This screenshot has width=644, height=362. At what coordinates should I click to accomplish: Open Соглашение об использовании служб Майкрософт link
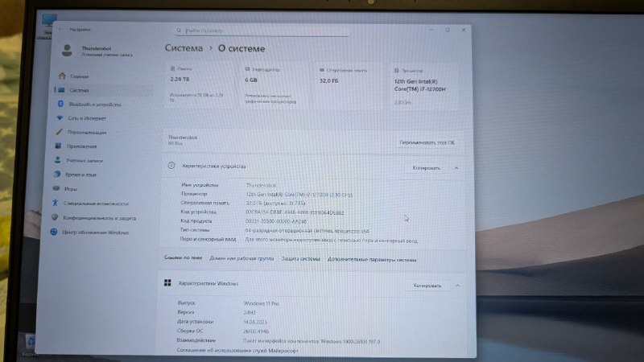point(237,351)
